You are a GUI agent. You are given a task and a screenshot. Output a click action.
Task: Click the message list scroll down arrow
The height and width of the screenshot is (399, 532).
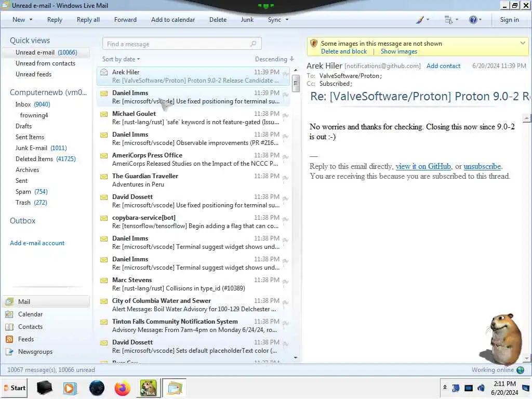coord(296,357)
